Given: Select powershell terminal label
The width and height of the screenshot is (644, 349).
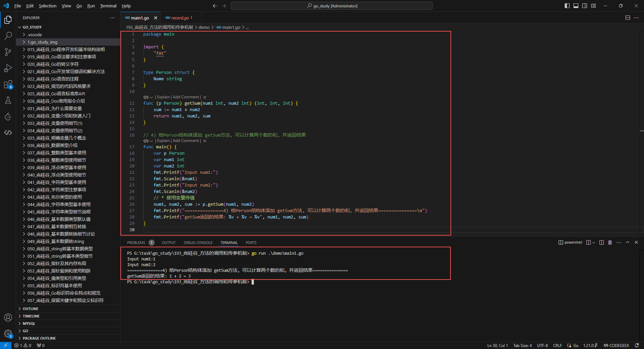Looking at the screenshot, I should point(570,242).
